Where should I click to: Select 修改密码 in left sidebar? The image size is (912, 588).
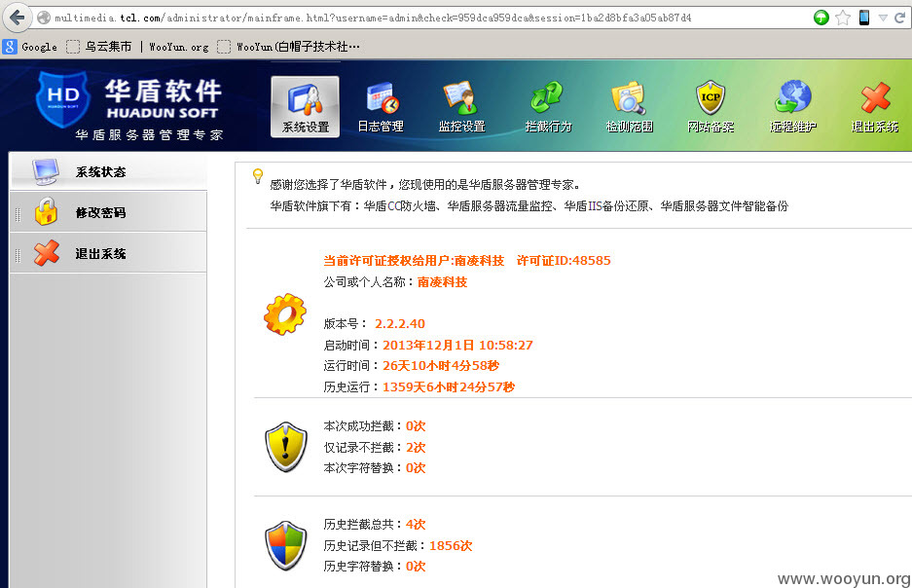click(108, 211)
